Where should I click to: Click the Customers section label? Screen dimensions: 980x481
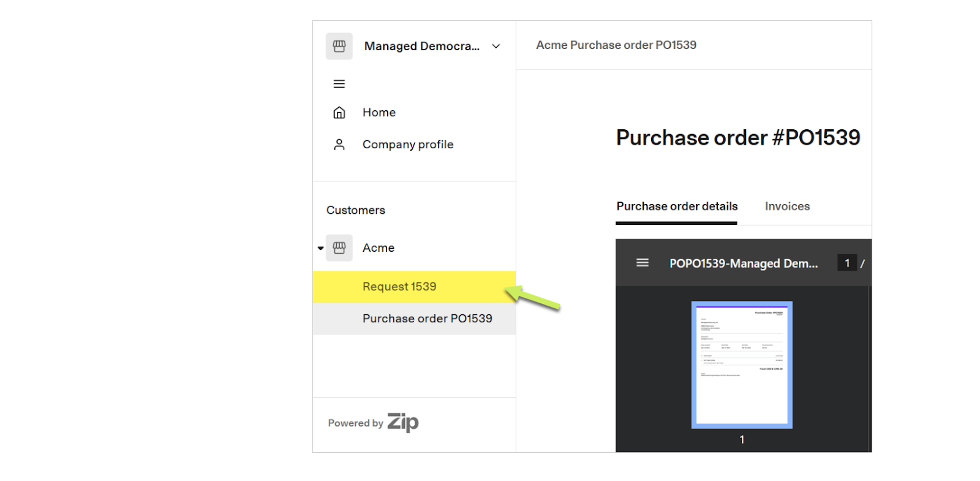356,210
